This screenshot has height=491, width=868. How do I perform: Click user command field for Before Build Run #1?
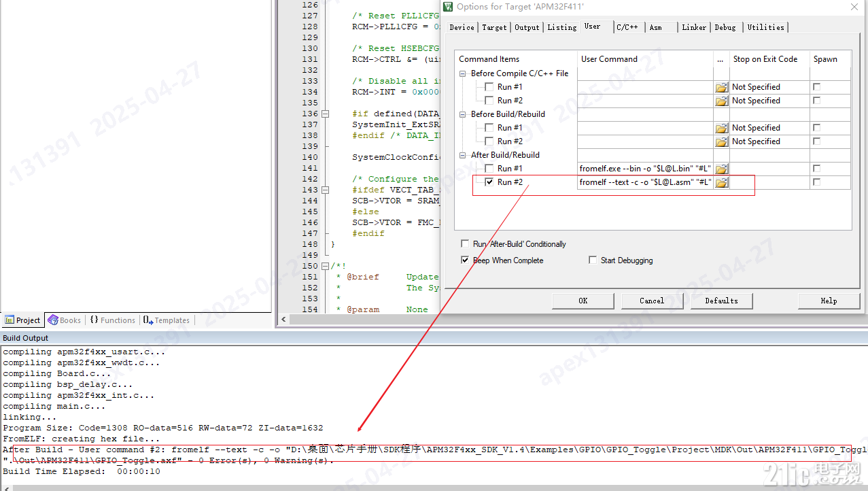point(646,128)
